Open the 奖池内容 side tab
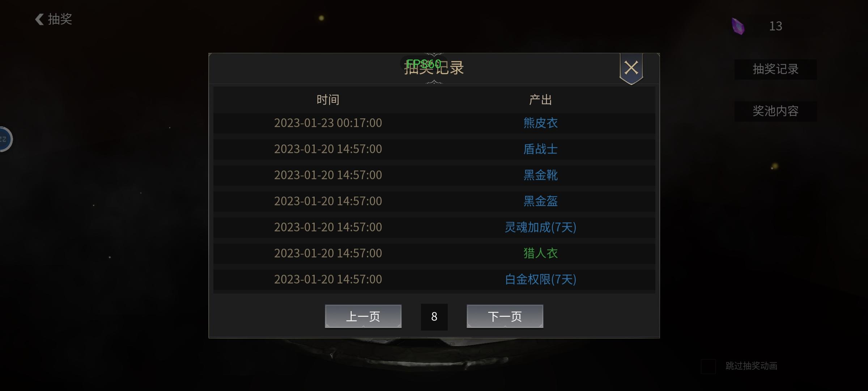The image size is (868, 391). pyautogui.click(x=775, y=111)
